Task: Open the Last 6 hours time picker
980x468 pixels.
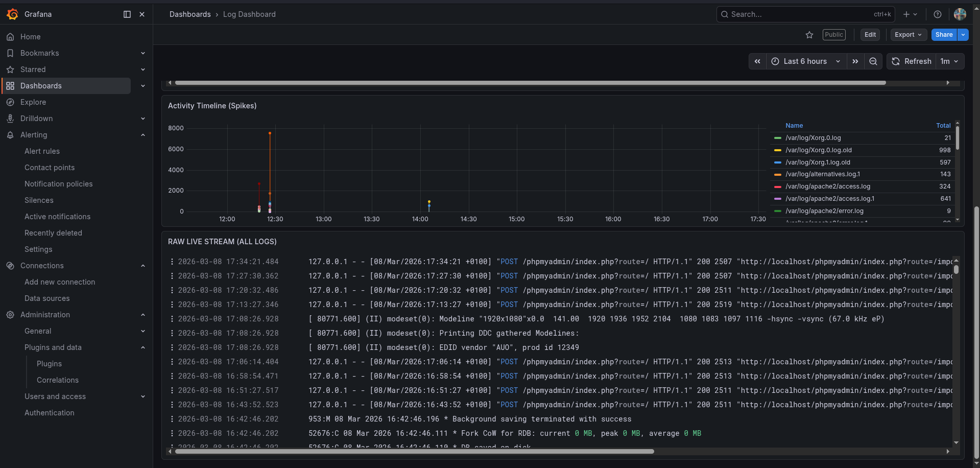Action: (x=805, y=61)
